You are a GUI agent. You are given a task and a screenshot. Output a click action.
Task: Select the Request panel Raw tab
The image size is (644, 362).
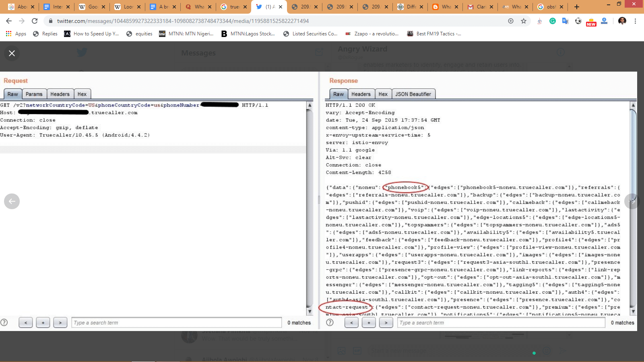(x=12, y=94)
